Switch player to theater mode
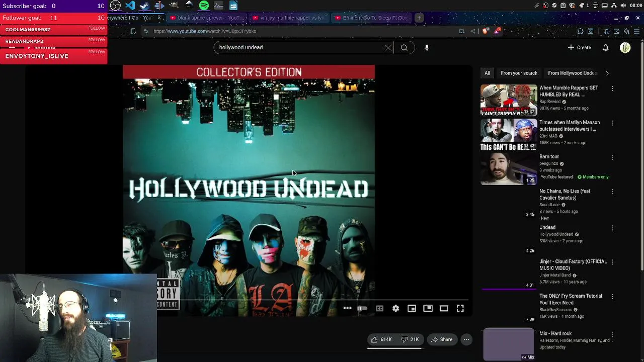The width and height of the screenshot is (644, 362). coord(444,308)
